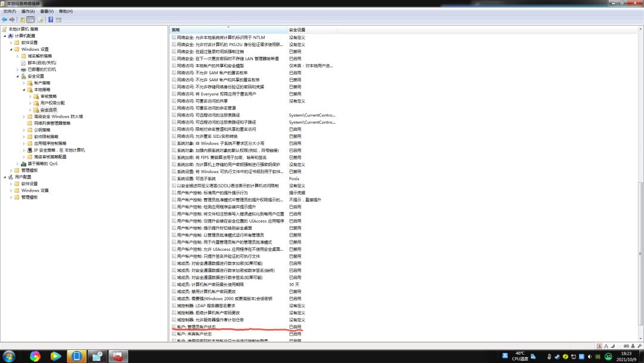Select the 已部署的打印机 tree item

[x=42, y=69]
